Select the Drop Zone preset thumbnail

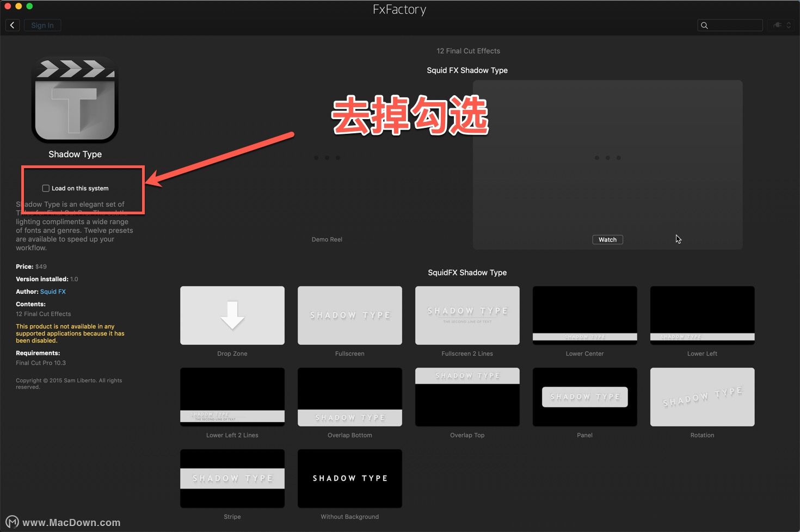point(232,316)
